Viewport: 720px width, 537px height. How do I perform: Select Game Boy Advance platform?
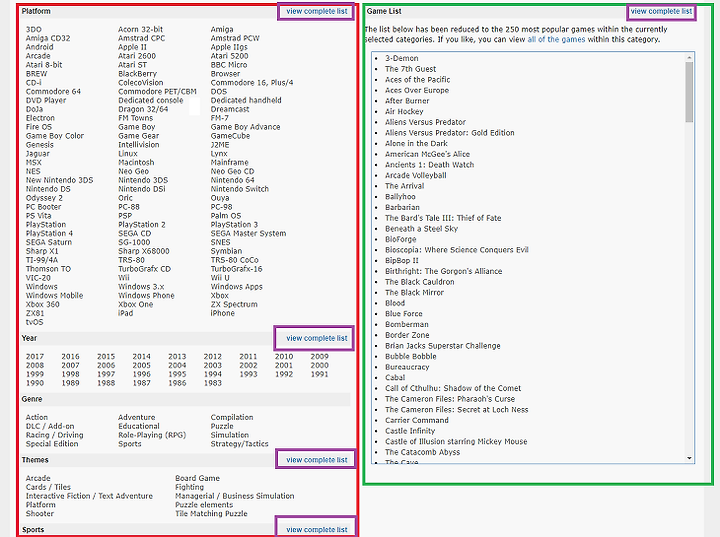click(x=245, y=127)
